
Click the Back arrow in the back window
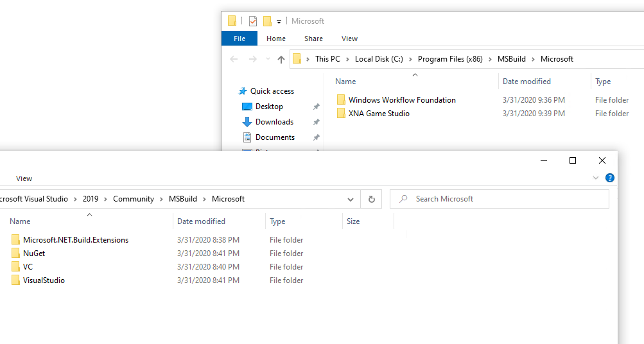coord(234,59)
